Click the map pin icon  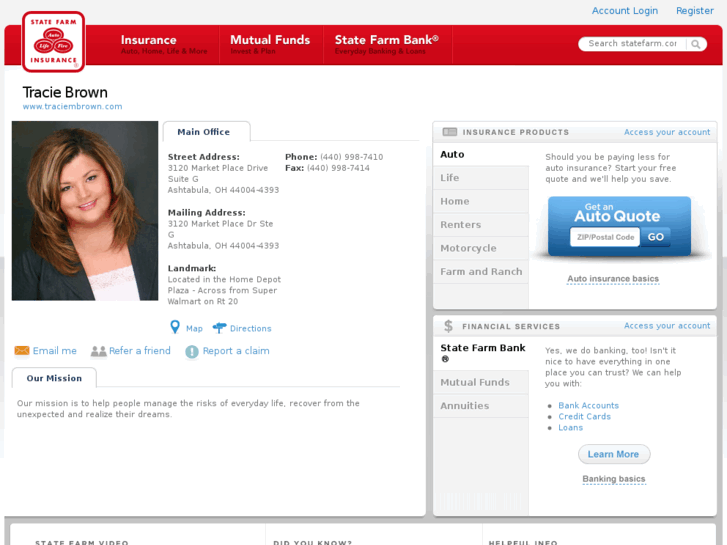pos(175,327)
